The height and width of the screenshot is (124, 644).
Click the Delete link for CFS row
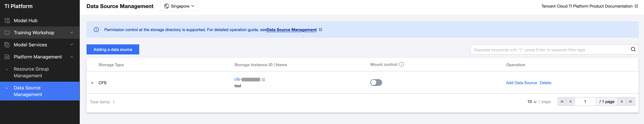pyautogui.click(x=545, y=83)
